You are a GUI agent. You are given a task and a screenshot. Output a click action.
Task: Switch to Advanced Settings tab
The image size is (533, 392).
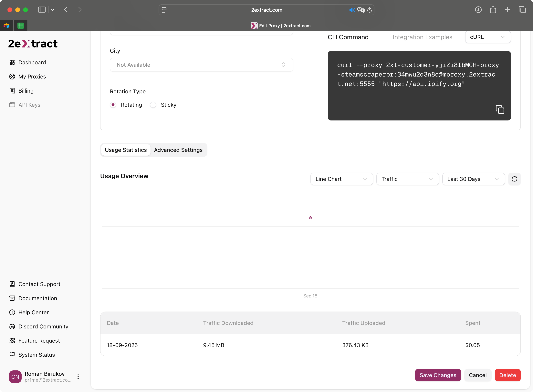[178, 150]
